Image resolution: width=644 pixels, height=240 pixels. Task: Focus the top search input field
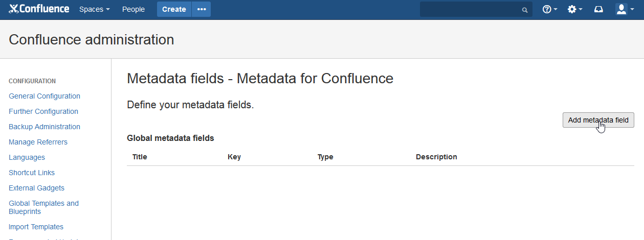(x=471, y=9)
